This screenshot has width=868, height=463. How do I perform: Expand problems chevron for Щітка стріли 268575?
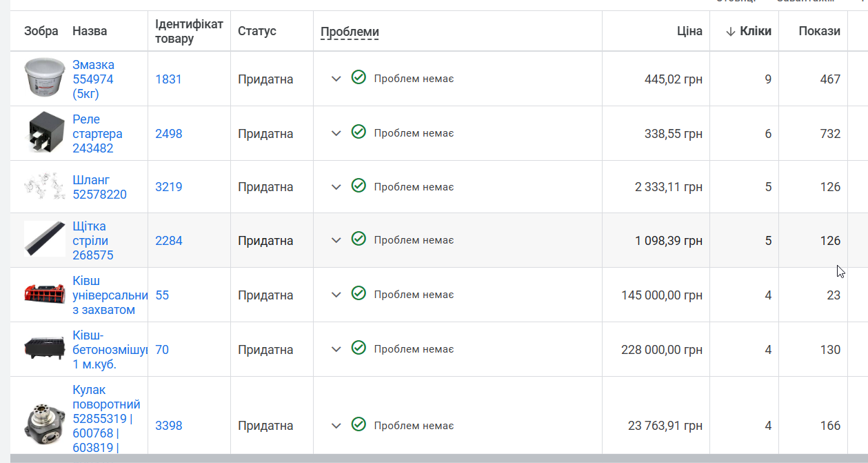point(336,240)
